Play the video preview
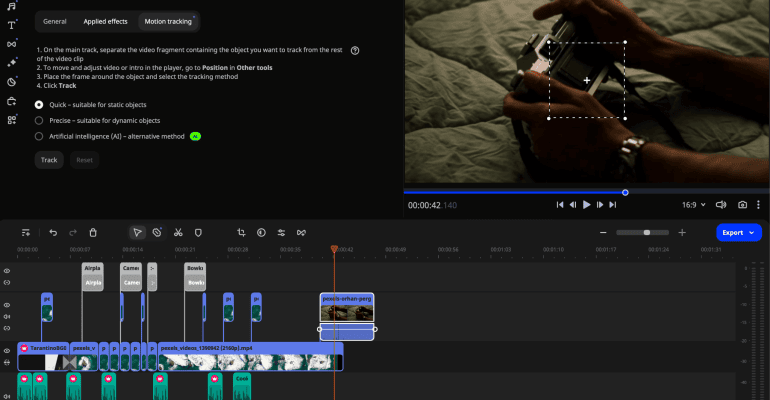Screen dimensions: 770x400 pos(586,205)
